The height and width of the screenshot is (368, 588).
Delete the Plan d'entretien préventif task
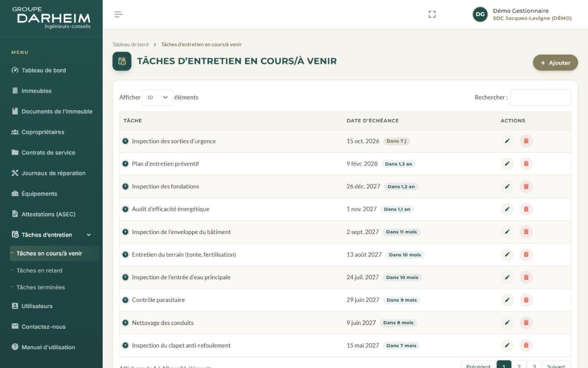pos(526,164)
